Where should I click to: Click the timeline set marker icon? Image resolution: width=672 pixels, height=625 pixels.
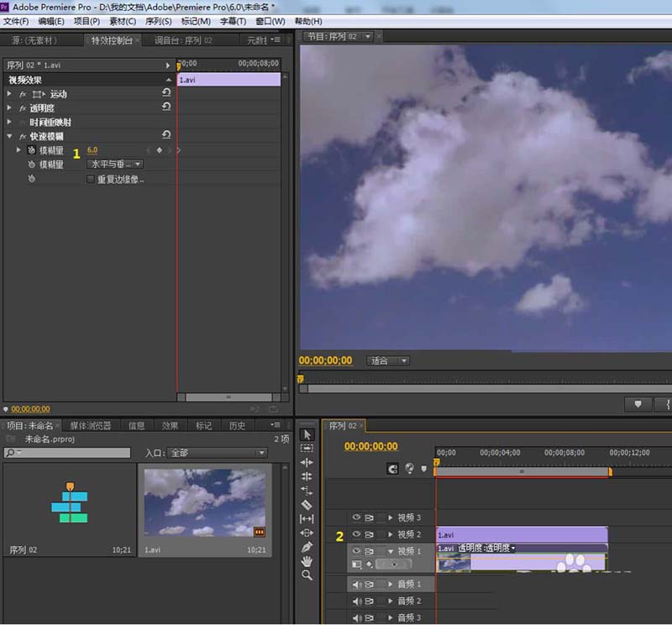pos(424,469)
